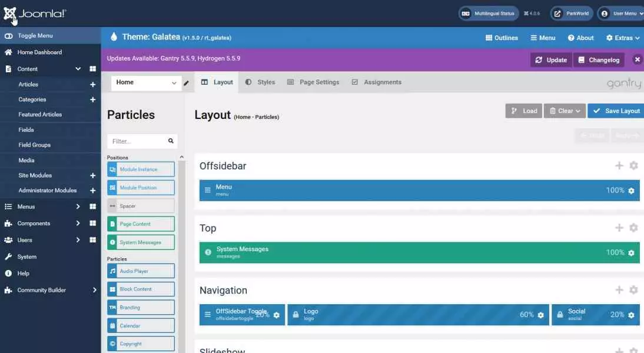Open Multilingual Status
Screen dimensions: 644x353
[x=489, y=14]
